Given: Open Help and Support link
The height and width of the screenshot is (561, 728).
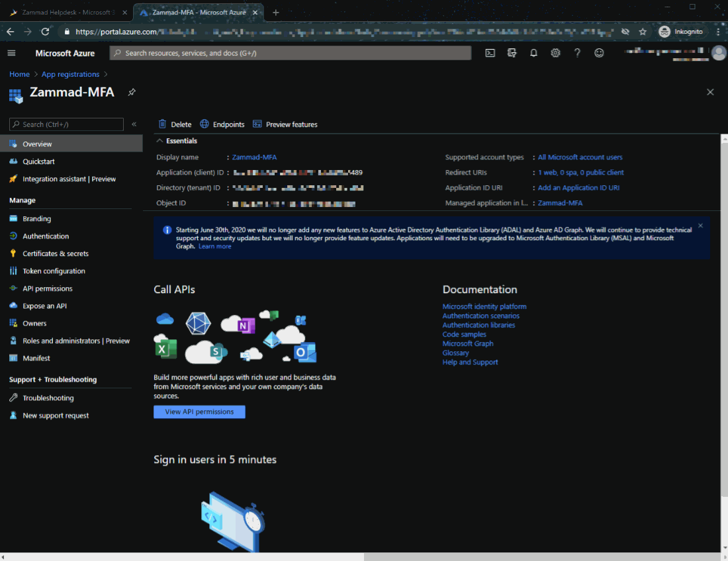Looking at the screenshot, I should 470,362.
